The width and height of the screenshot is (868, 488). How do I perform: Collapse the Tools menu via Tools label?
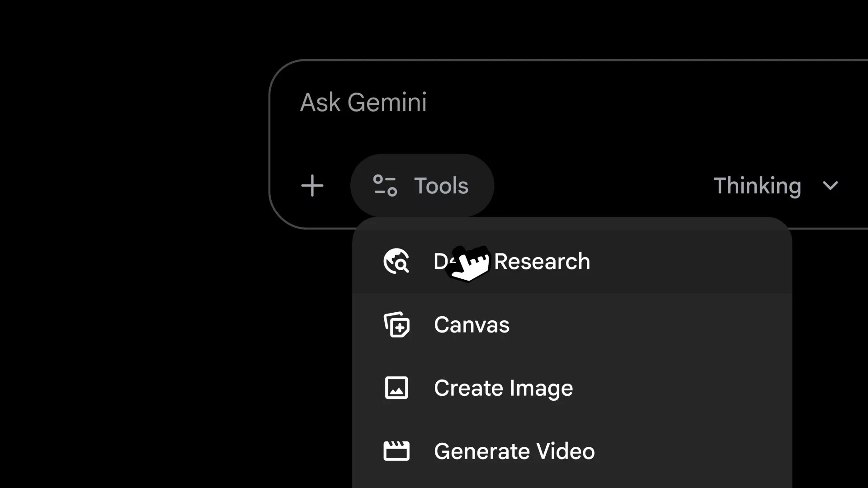point(441,186)
